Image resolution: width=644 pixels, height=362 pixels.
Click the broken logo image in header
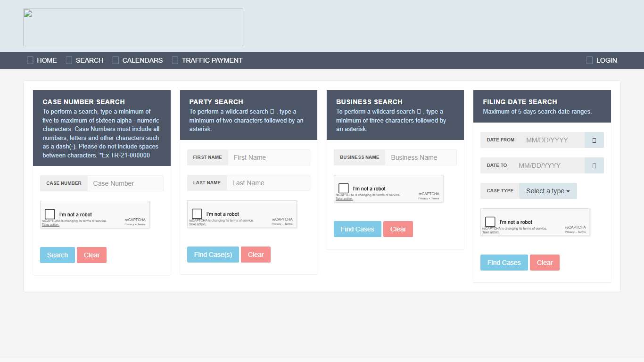click(133, 27)
